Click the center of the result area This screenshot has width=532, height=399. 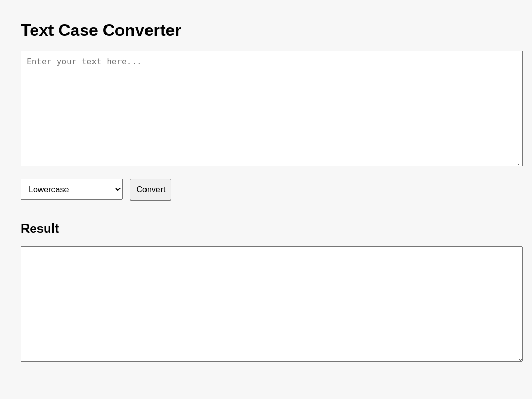pyautogui.click(x=271, y=304)
